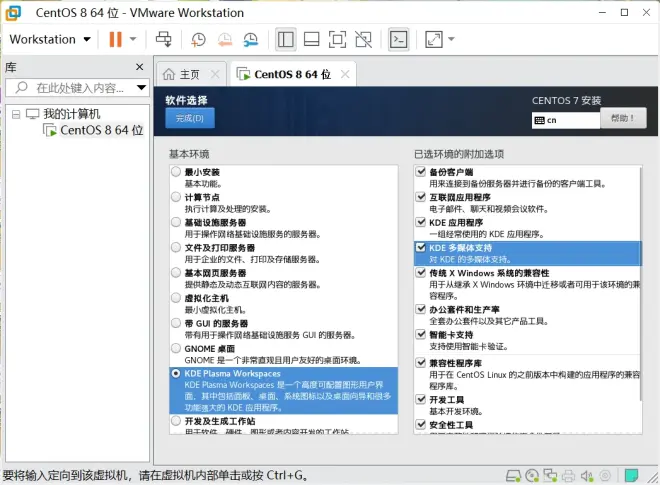Screen dimensions: 660x485
Task: Open the Workstation menu
Action: tap(50, 40)
